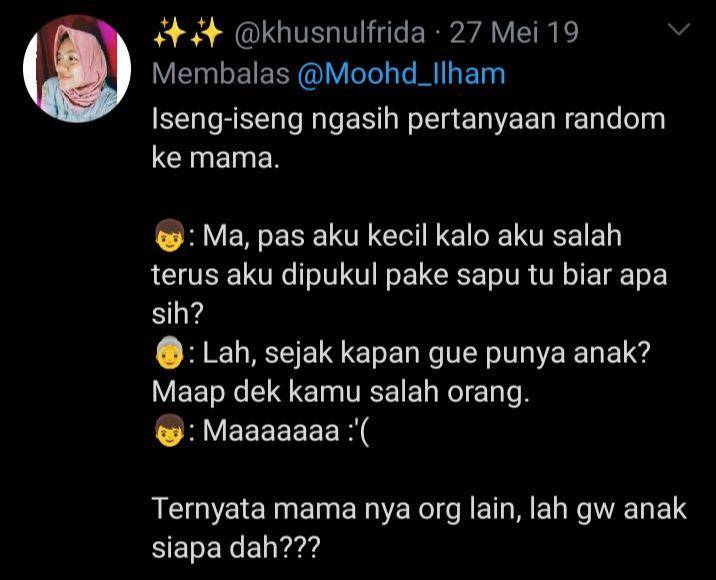Select the sparkles emoji display name
The image size is (716, 580).
pos(188,33)
